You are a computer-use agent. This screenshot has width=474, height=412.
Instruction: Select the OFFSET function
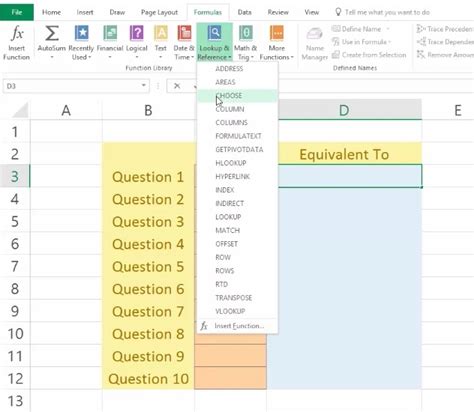tap(237, 244)
